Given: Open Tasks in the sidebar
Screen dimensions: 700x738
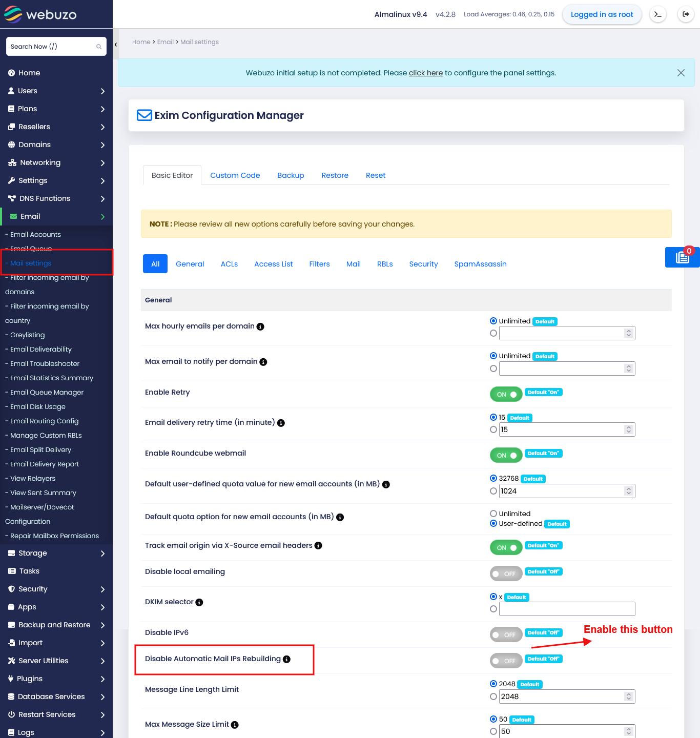Looking at the screenshot, I should (x=29, y=571).
